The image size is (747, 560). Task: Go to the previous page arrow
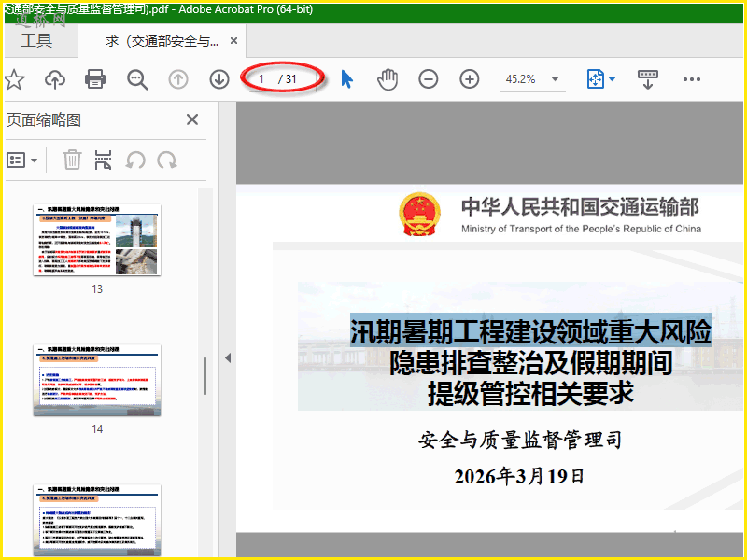[x=178, y=79]
